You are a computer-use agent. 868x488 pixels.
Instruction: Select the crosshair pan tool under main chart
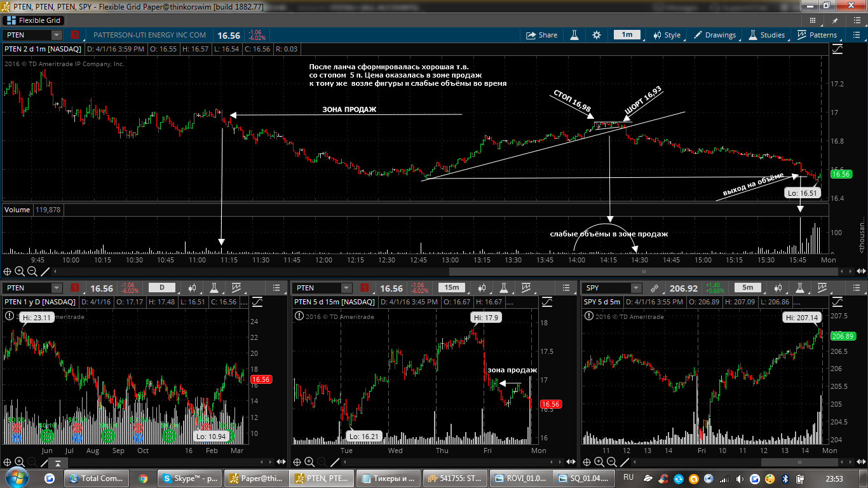pyautogui.click(x=7, y=271)
